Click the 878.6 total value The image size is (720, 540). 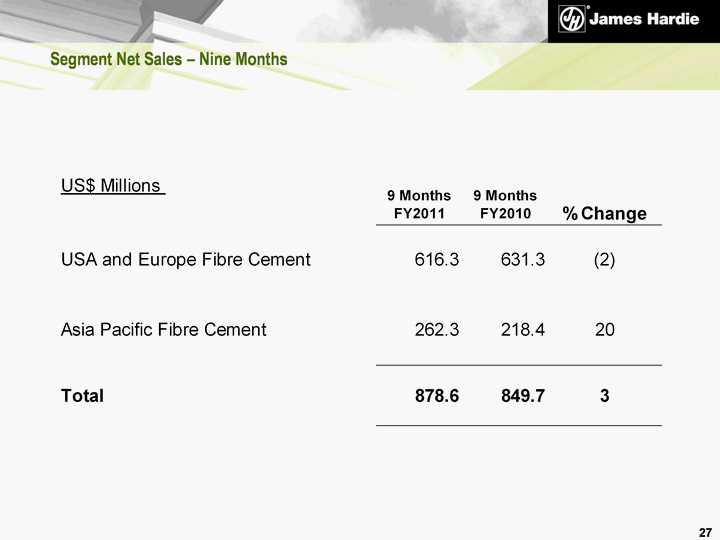[x=437, y=396]
